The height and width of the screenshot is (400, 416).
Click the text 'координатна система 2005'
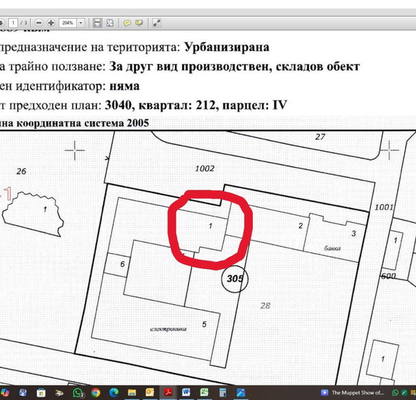(82, 123)
